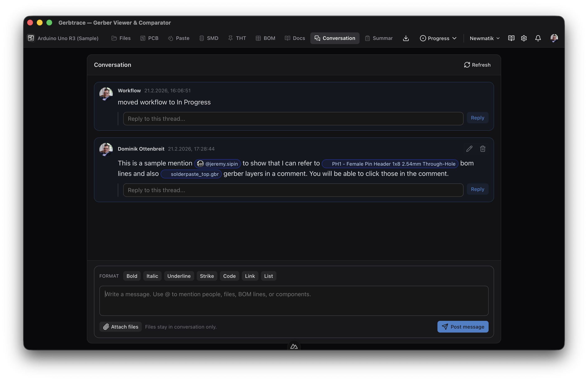Open the Newmatik workspace dropdown
588x381 pixels.
pyautogui.click(x=484, y=38)
